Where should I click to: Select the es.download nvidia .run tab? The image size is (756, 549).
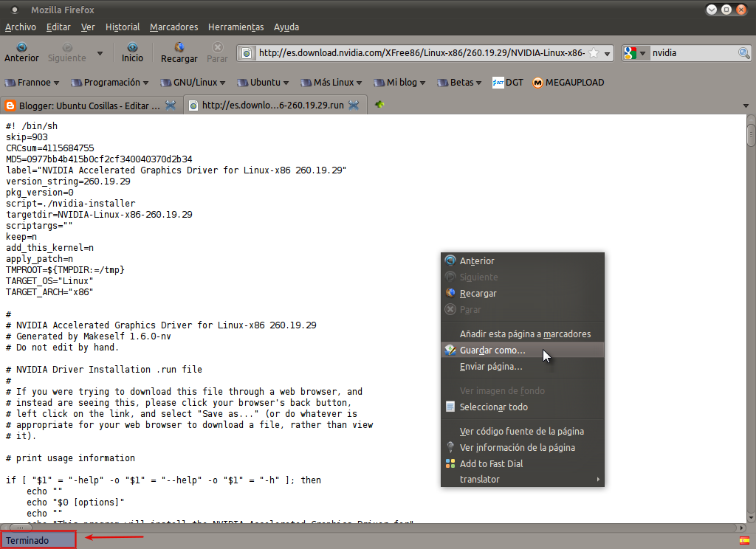273,105
